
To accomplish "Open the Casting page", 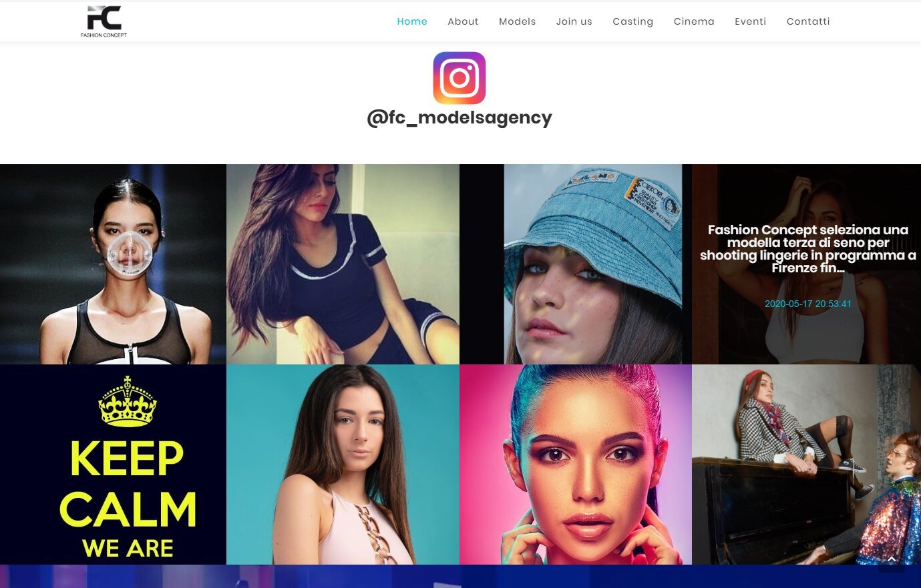I will coord(633,21).
